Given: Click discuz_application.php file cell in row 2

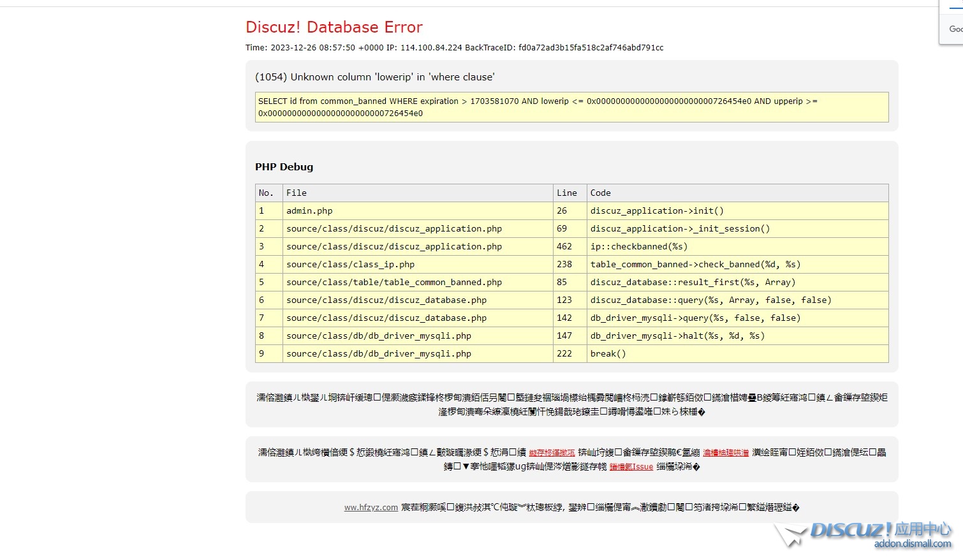Looking at the screenshot, I should 418,228.
